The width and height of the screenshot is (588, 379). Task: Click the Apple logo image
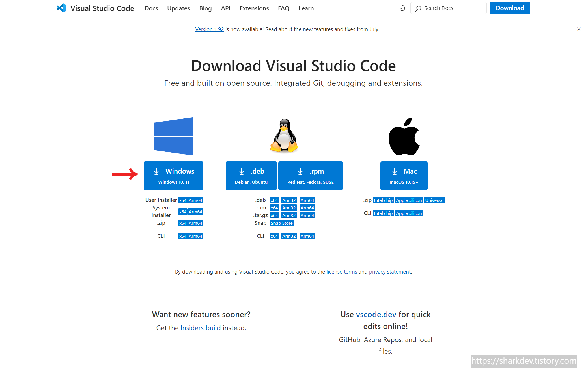pos(404,137)
